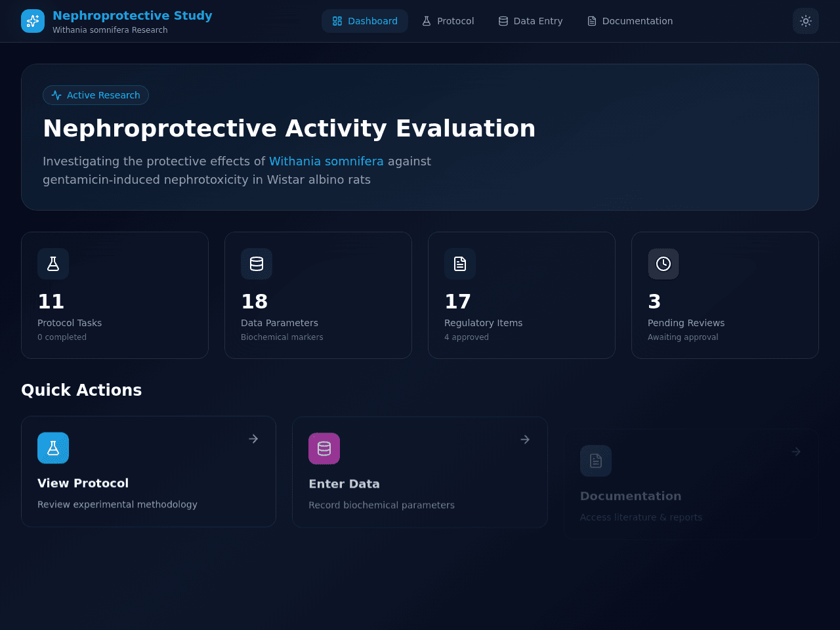Click the Nephroprotective Study header title

[133, 15]
